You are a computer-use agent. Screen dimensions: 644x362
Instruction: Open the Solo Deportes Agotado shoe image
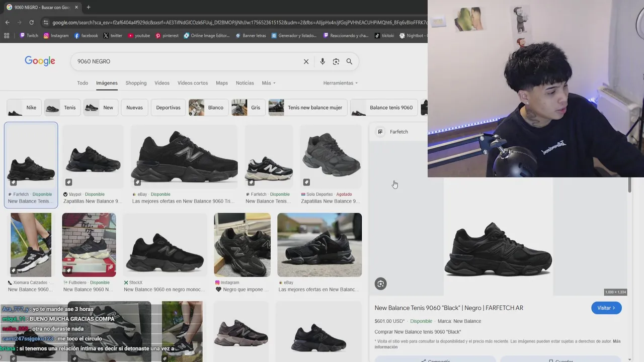(x=331, y=156)
